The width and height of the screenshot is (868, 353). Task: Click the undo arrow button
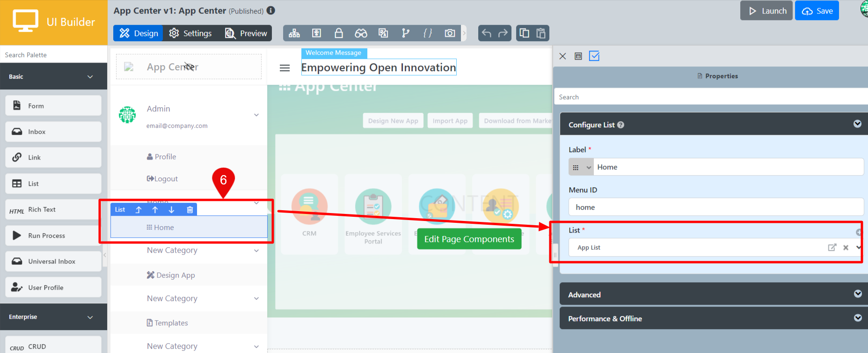(x=487, y=33)
